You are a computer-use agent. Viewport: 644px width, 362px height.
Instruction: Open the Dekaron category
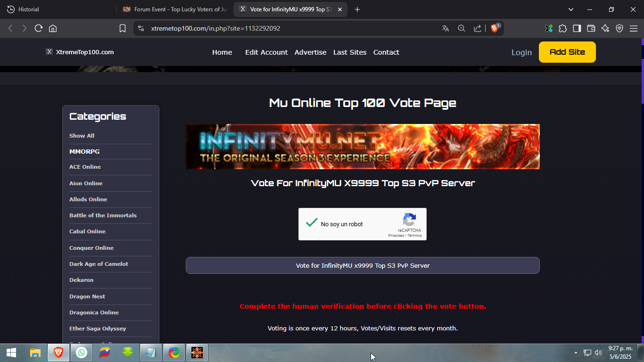pyautogui.click(x=81, y=280)
